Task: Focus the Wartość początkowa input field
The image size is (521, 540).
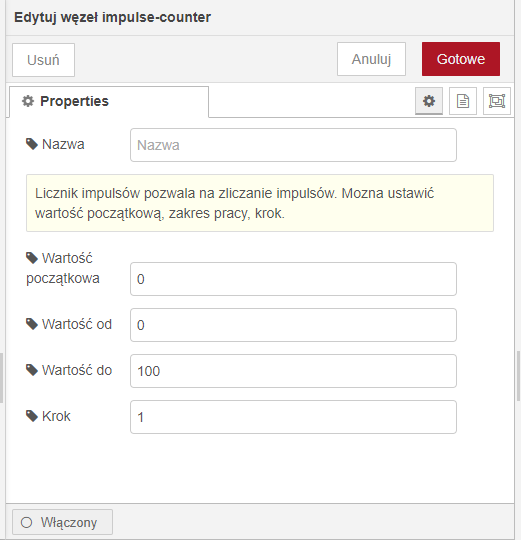Action: [x=293, y=279]
